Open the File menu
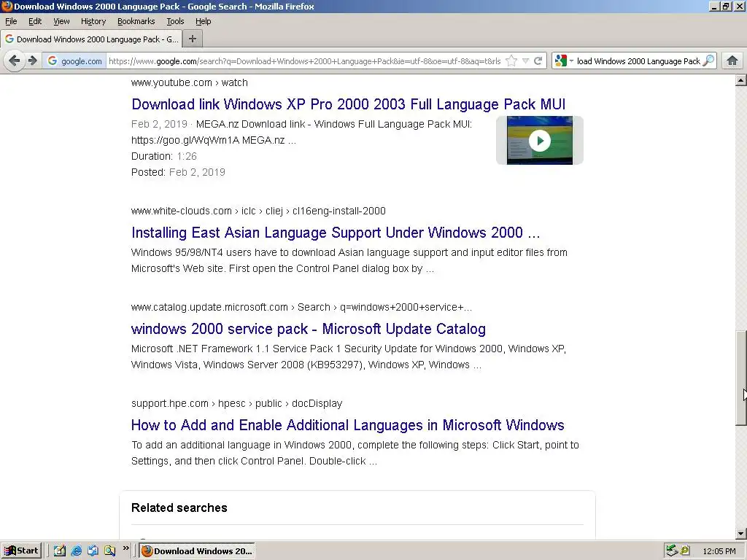This screenshot has width=747, height=560. [x=11, y=21]
